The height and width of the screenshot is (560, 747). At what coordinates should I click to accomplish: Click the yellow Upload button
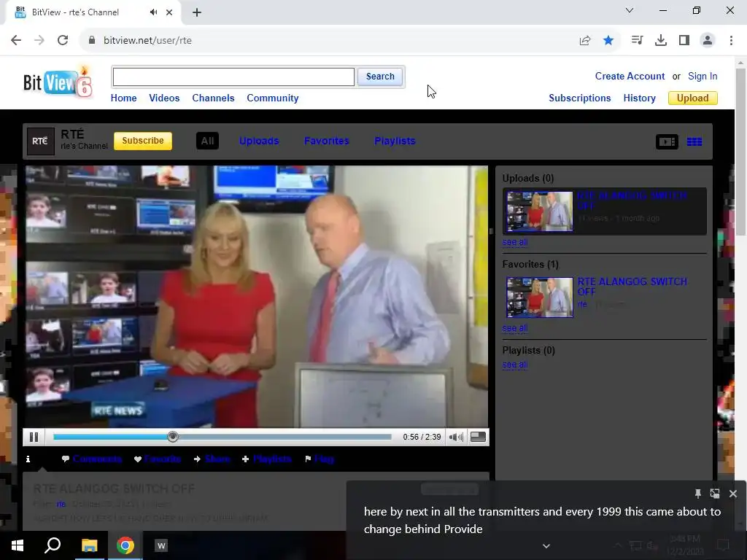tap(693, 98)
